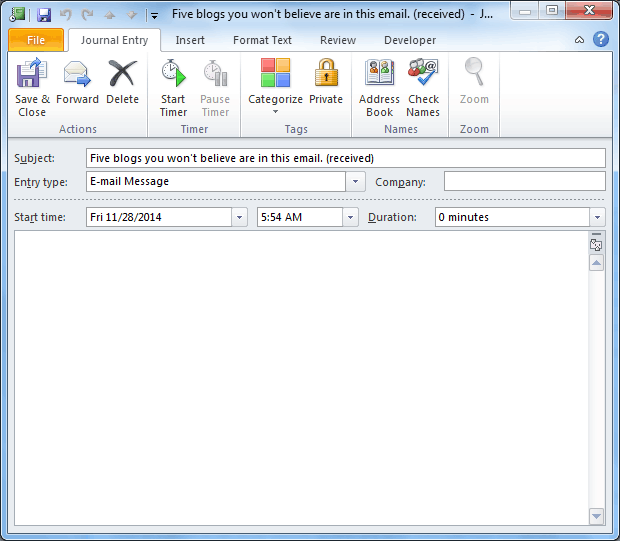The width and height of the screenshot is (620, 541).
Task: Click the Save icon in quick access toolbar
Action: (44, 15)
